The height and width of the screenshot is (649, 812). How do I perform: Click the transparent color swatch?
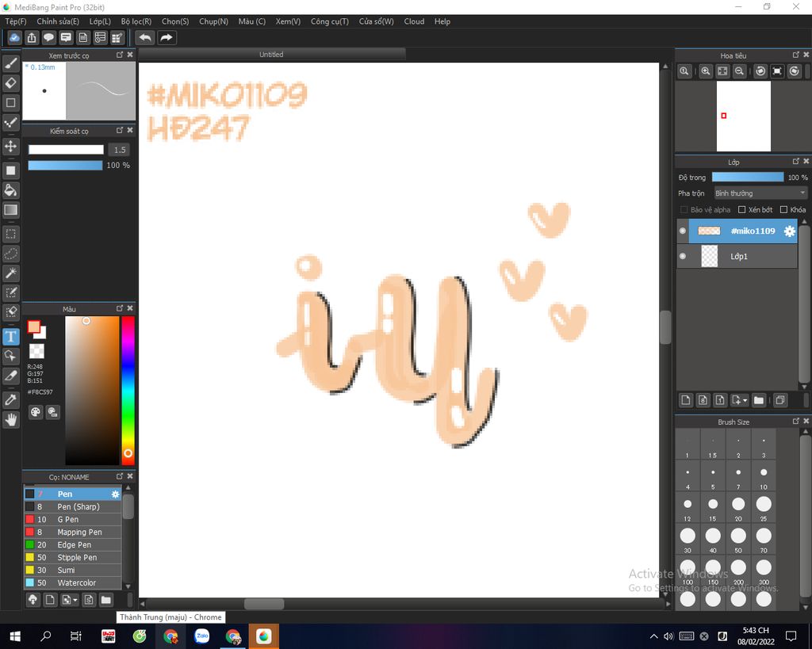tap(36, 351)
